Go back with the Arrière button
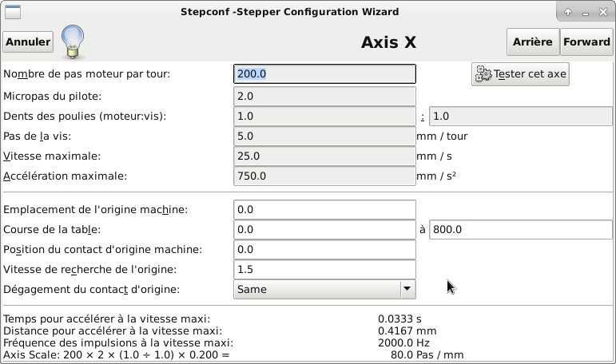Image resolution: width=616 pixels, height=364 pixels. click(x=533, y=42)
